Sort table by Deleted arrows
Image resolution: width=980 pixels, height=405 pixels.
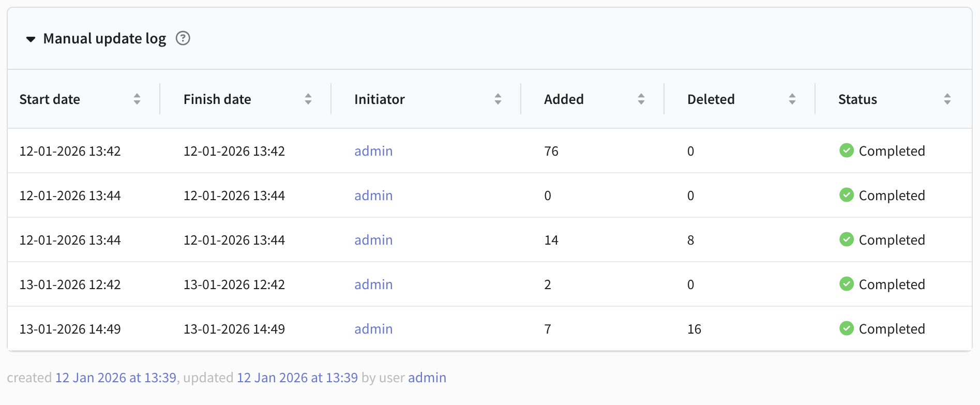point(792,99)
